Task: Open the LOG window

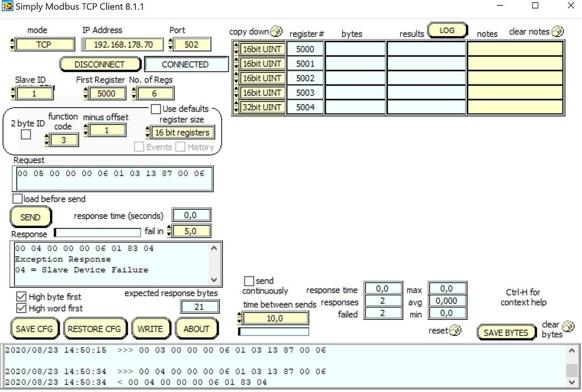Action: [x=447, y=30]
